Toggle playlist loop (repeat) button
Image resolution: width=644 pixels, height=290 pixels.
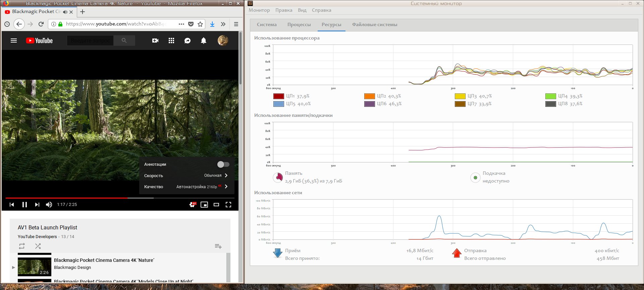click(x=22, y=246)
